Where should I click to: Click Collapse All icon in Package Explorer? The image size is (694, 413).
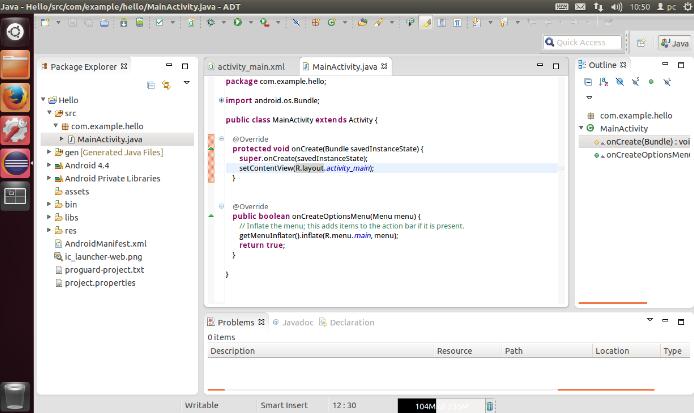149,83
